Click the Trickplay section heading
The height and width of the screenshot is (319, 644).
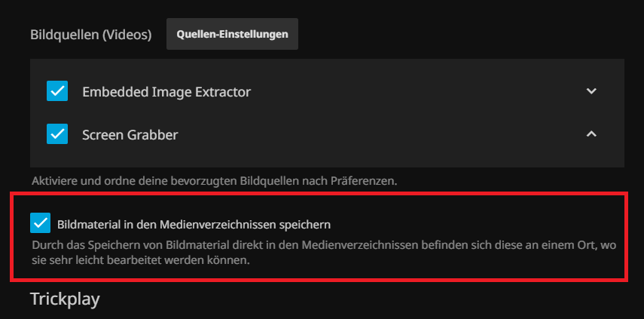65,299
